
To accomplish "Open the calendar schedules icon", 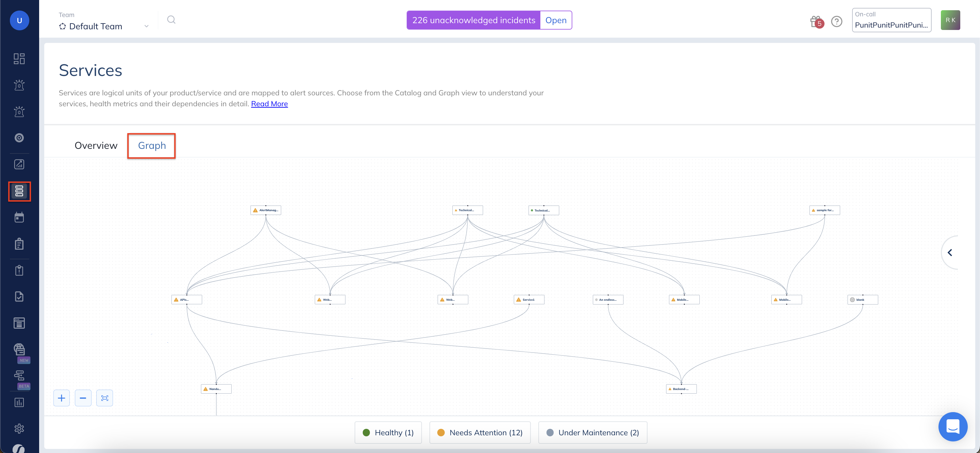I will coord(19,217).
